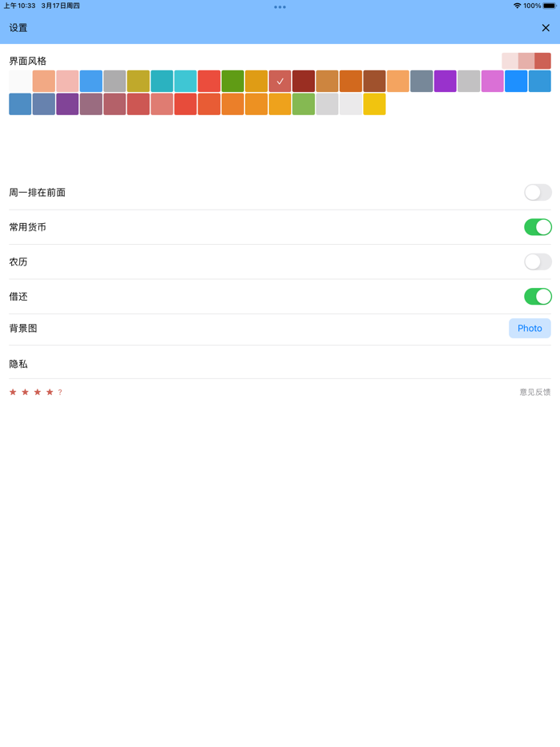This screenshot has width=560, height=747.
Task: Rate with the first red star
Action: [13, 392]
